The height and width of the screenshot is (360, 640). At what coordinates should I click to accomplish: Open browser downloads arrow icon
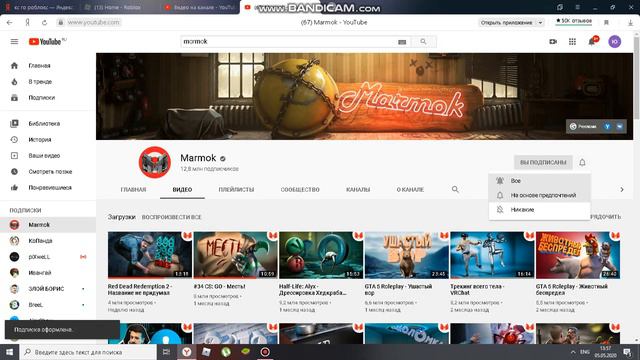click(630, 23)
